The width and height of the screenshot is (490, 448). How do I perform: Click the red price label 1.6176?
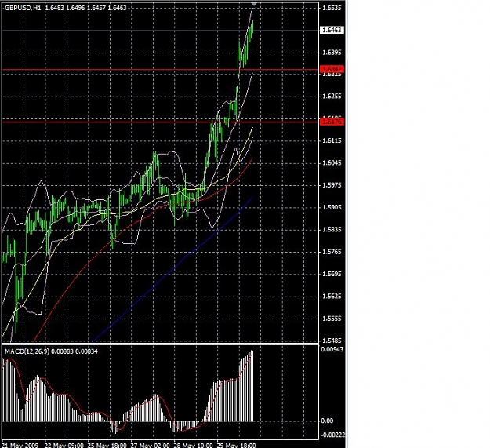click(x=332, y=122)
